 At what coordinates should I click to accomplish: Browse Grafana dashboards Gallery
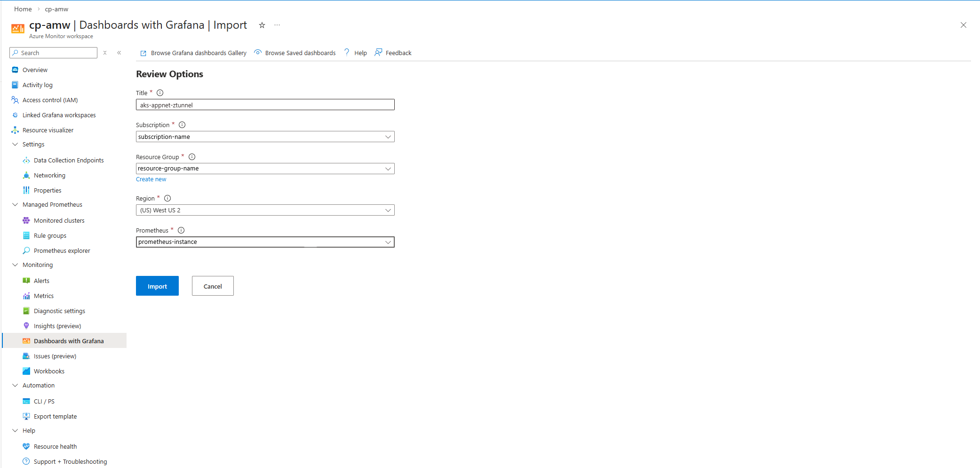tap(193, 53)
